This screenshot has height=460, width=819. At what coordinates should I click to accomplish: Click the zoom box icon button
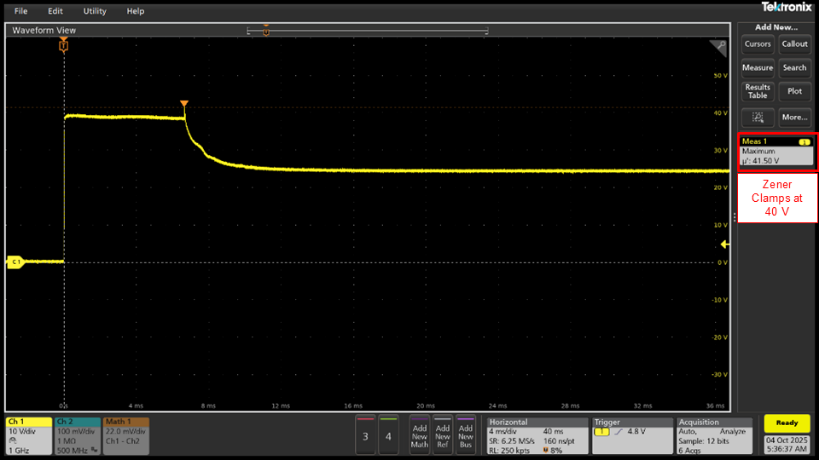pos(757,117)
